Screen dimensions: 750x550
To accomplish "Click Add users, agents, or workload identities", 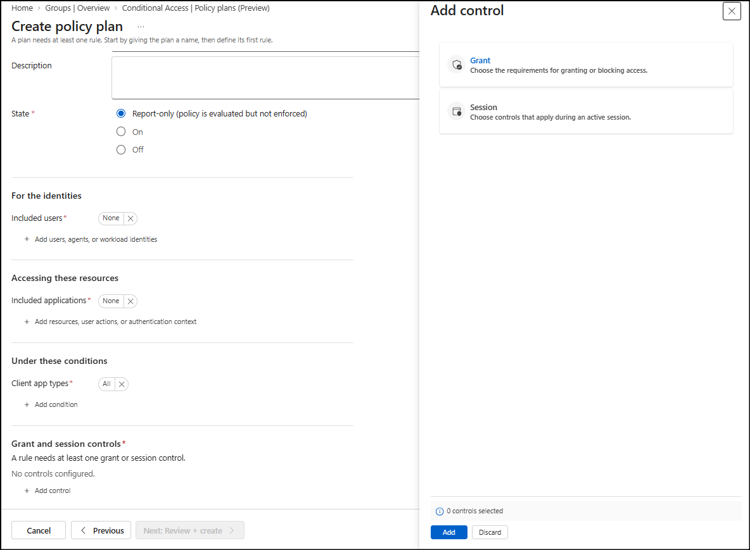I will [x=96, y=239].
